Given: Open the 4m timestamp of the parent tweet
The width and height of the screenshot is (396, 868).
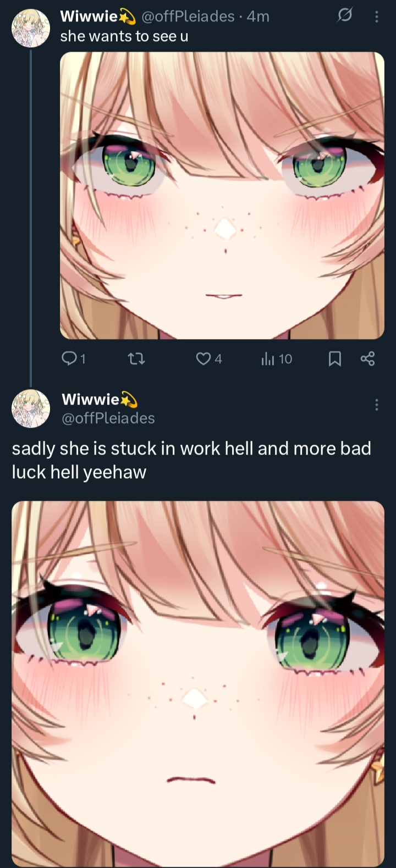Looking at the screenshot, I should pos(258,16).
